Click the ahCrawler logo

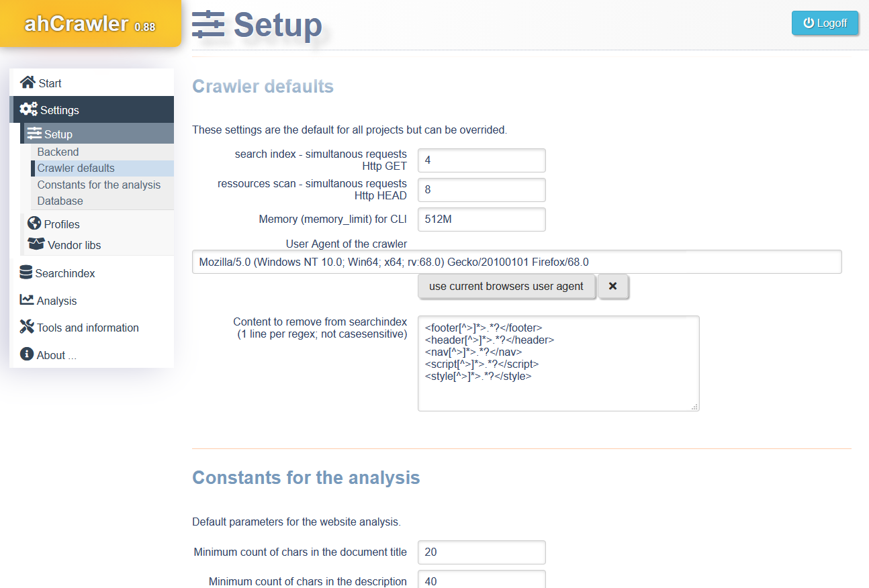pyautogui.click(x=91, y=23)
